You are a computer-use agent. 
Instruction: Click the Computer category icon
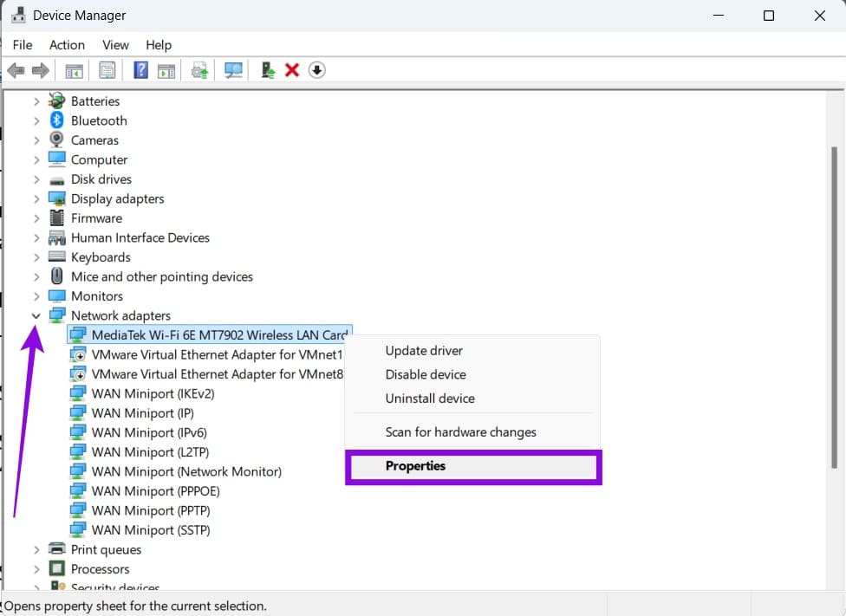[x=56, y=159]
